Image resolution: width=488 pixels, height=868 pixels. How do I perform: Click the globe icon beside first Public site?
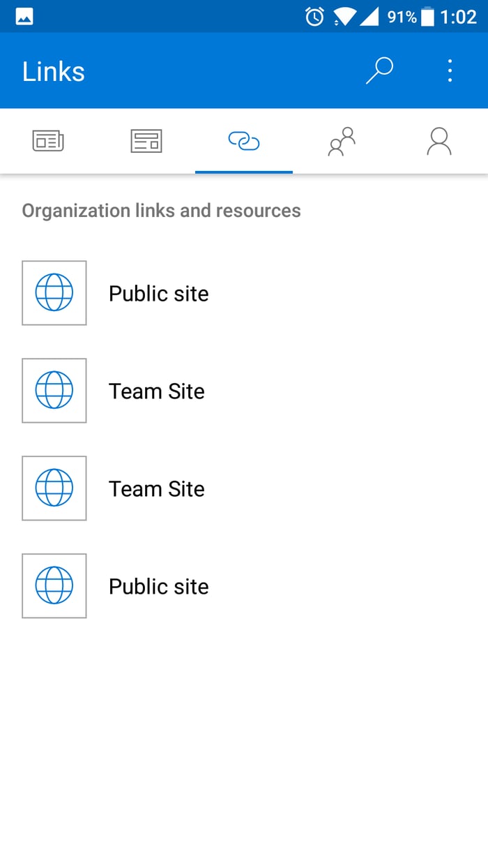[54, 293]
